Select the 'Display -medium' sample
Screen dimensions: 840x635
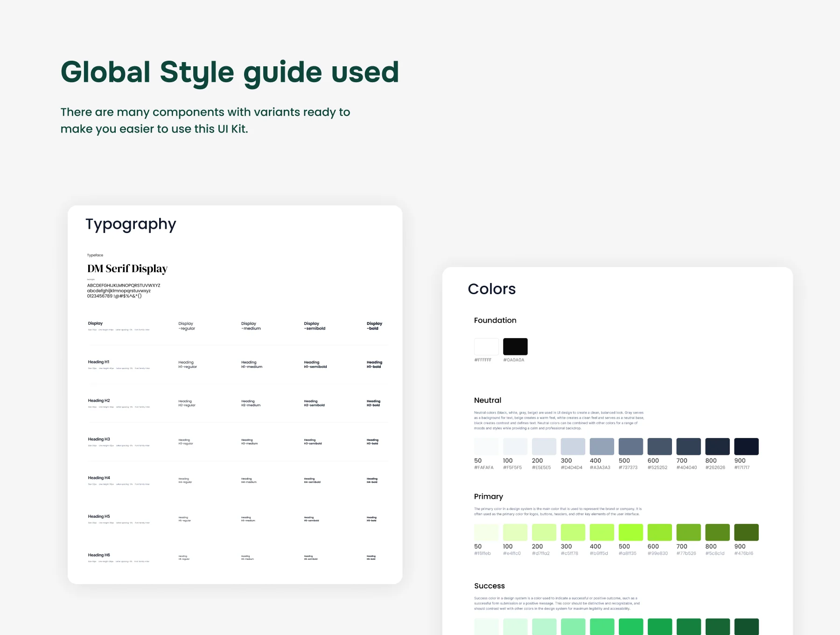(x=251, y=326)
